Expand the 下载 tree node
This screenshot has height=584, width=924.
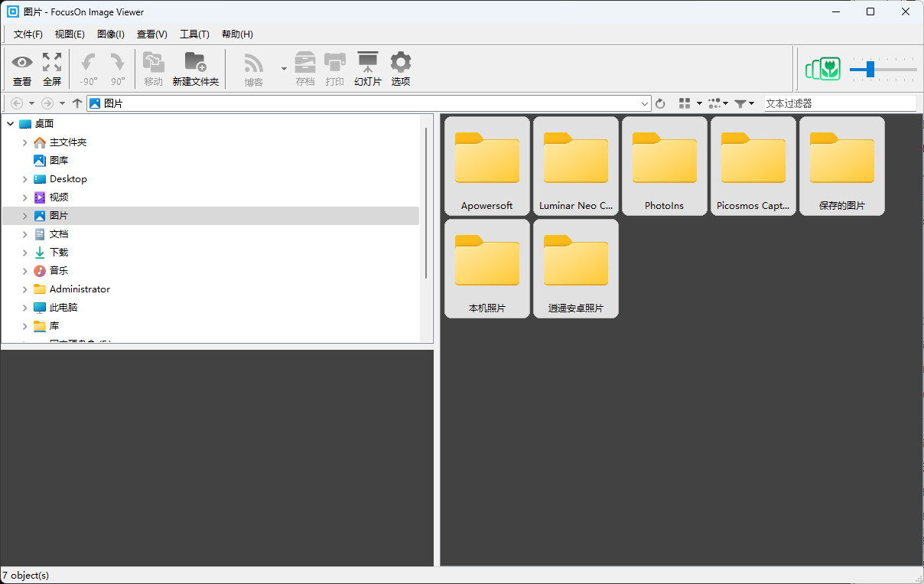pos(24,253)
